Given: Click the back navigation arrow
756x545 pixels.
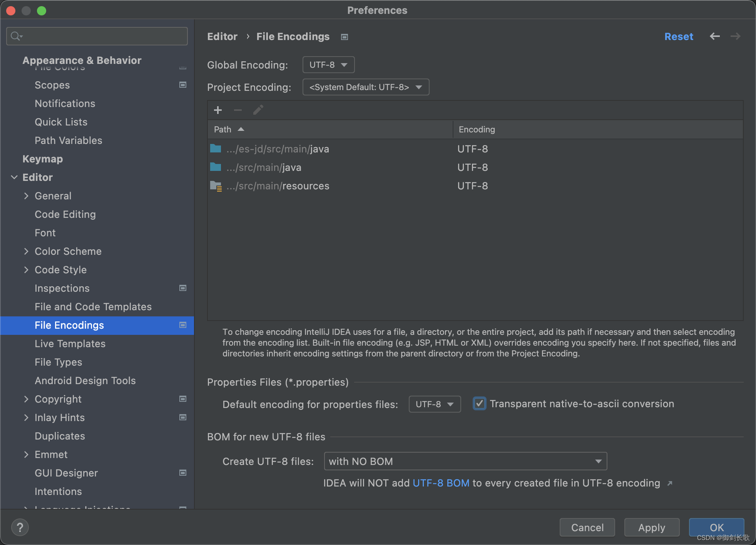Looking at the screenshot, I should [714, 36].
